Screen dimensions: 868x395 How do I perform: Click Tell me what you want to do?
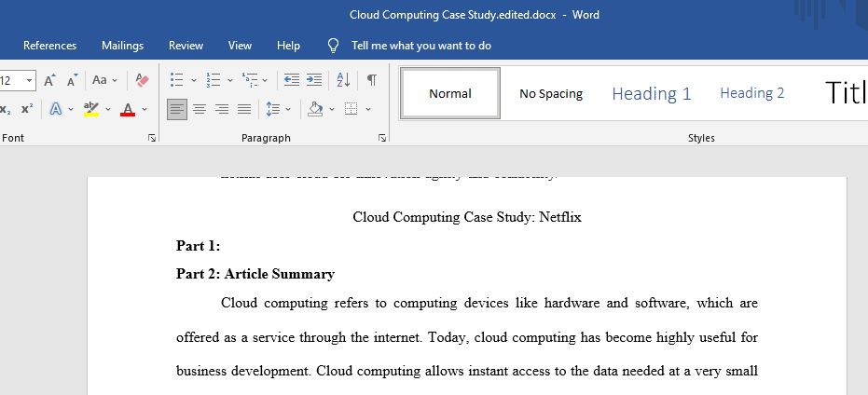pos(421,46)
